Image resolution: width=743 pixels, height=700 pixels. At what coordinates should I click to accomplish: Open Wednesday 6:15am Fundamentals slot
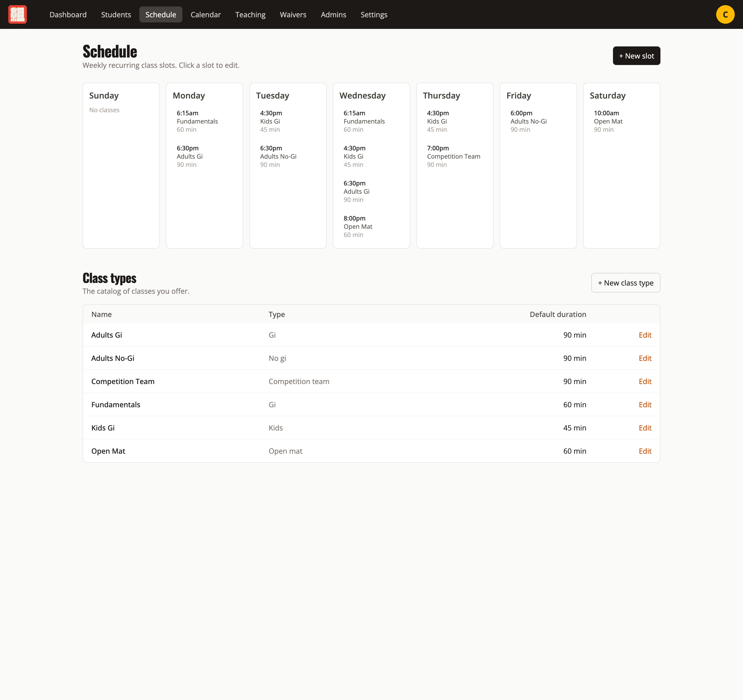(371, 121)
